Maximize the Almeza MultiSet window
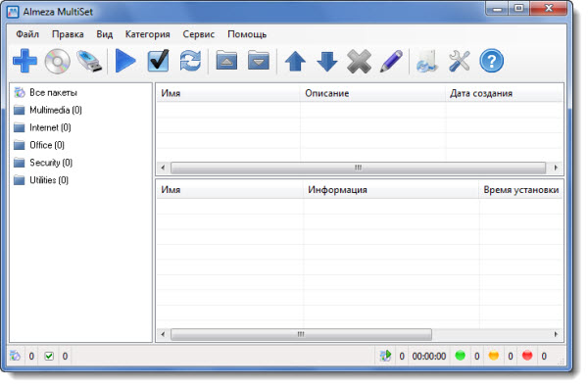The image size is (588, 387). (x=519, y=9)
